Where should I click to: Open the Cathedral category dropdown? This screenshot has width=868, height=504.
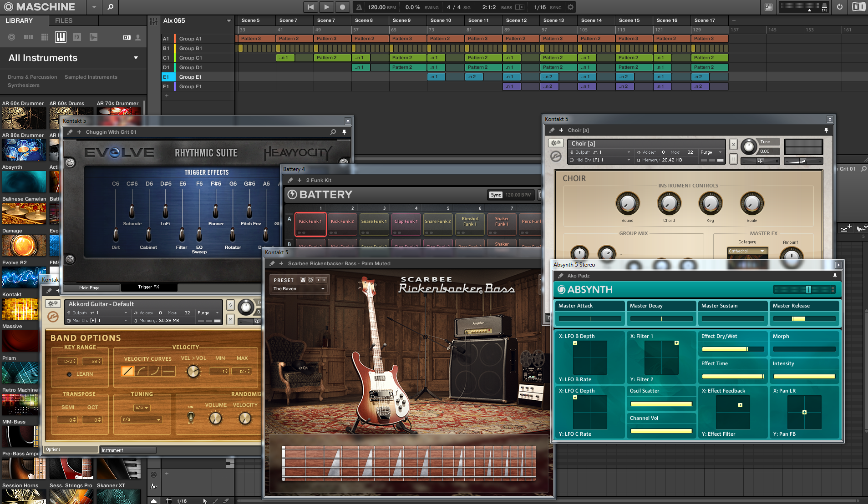762,251
